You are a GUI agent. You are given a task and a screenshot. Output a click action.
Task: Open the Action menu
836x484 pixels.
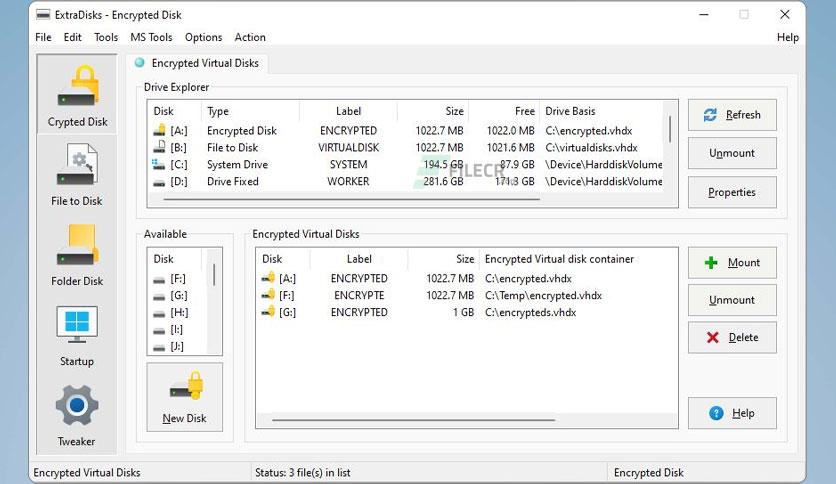250,37
